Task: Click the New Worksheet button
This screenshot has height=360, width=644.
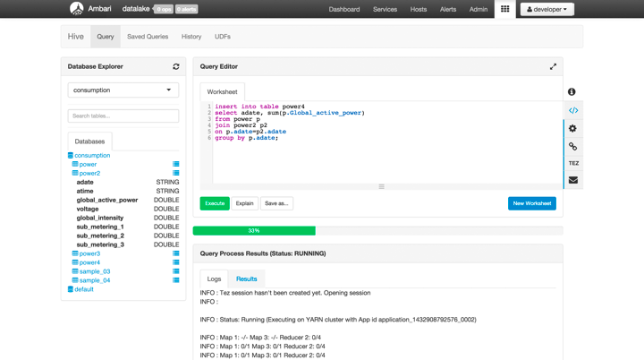Action: click(531, 203)
